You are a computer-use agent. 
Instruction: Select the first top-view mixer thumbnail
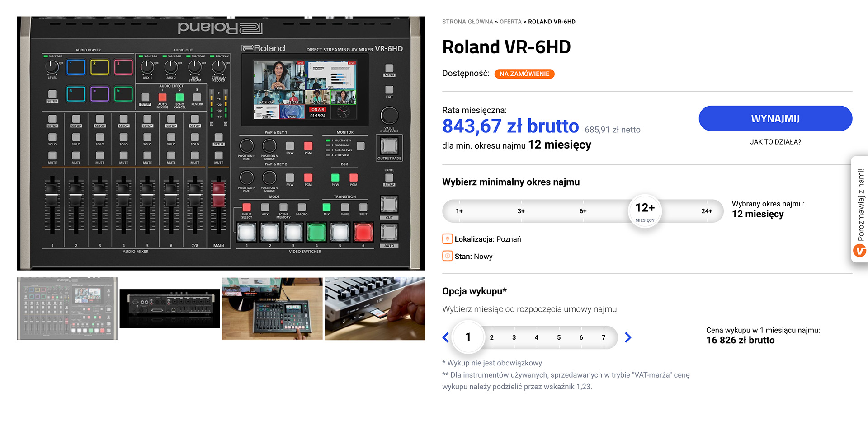tap(67, 309)
